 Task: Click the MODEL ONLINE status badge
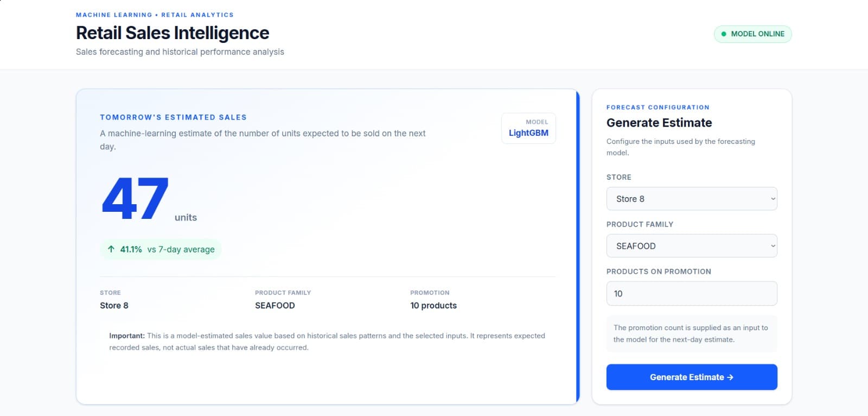tap(753, 34)
